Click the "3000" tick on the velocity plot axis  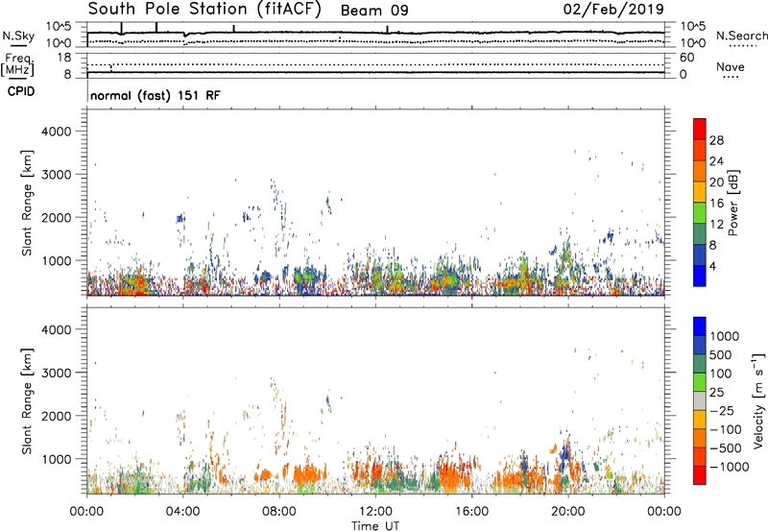point(56,373)
